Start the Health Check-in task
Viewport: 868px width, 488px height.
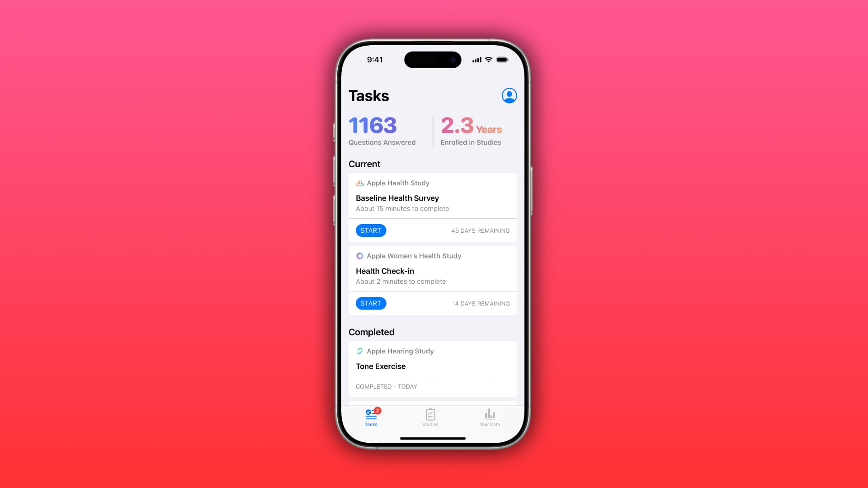pos(370,303)
